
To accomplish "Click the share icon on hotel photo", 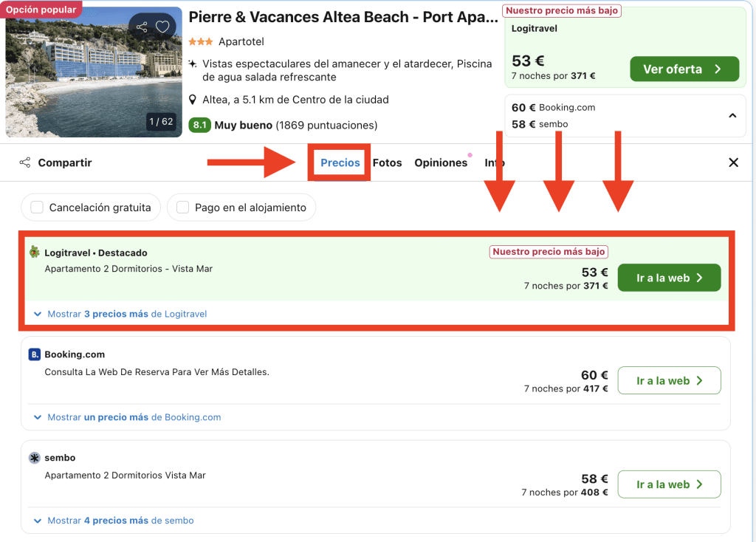I will point(142,27).
